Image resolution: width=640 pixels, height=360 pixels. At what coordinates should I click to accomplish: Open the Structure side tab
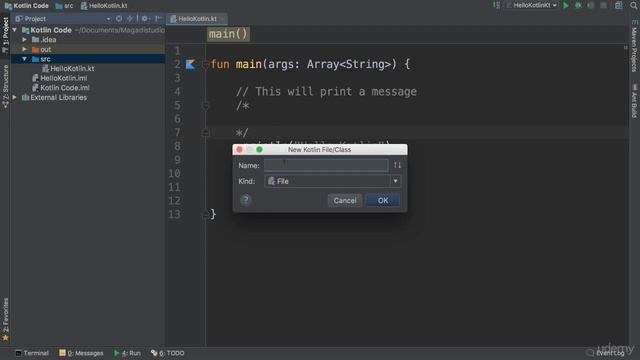pos(5,86)
